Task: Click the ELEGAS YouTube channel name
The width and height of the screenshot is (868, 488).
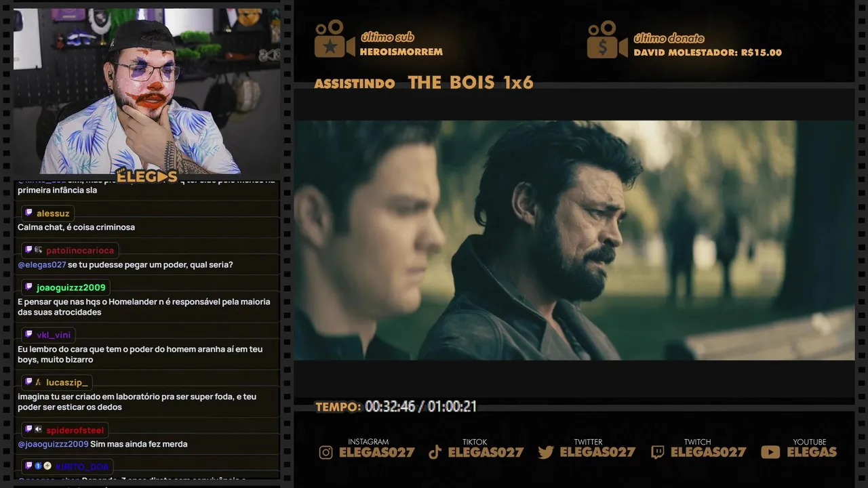Action: pos(812,453)
